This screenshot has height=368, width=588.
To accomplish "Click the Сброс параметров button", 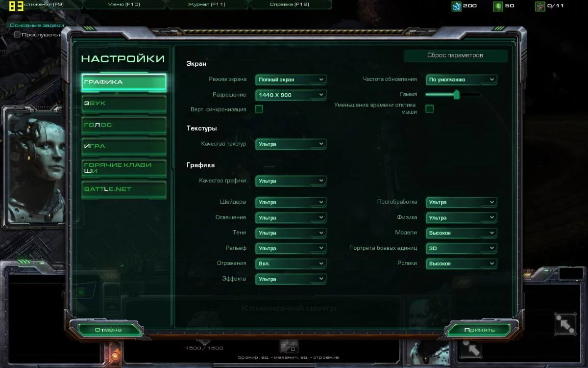I will (x=455, y=55).
